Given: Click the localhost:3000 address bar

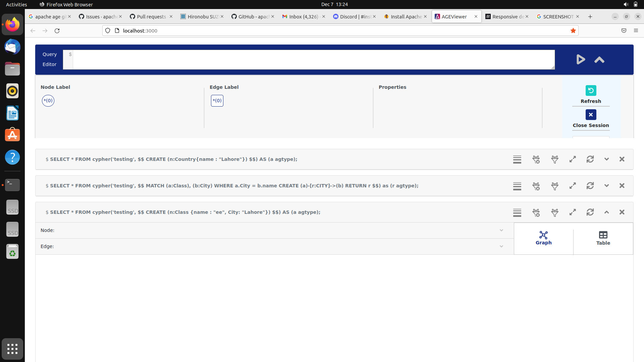Looking at the screenshot, I should click(x=340, y=31).
